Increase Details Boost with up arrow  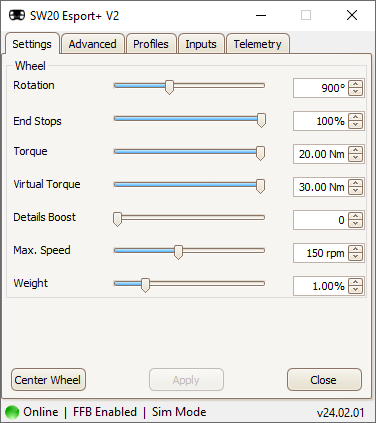(356, 216)
